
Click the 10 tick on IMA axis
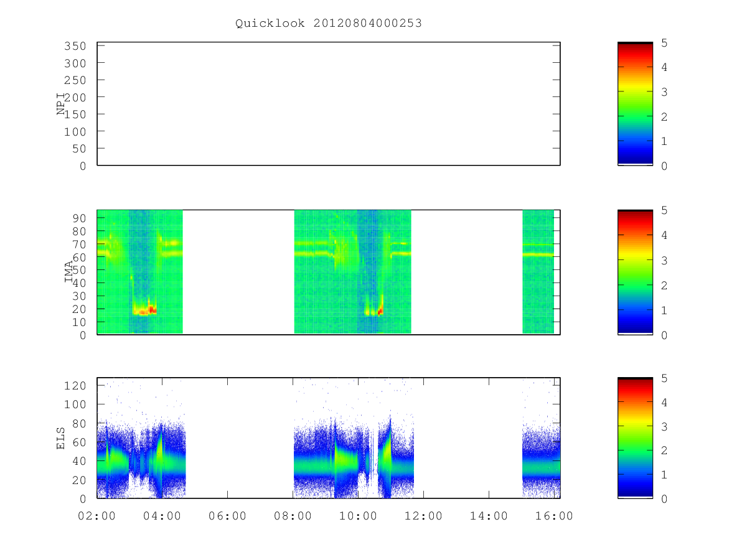pyautogui.click(x=79, y=322)
